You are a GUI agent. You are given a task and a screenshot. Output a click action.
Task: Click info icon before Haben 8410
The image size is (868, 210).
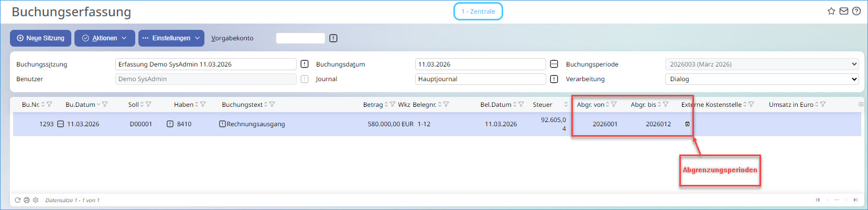pos(170,124)
